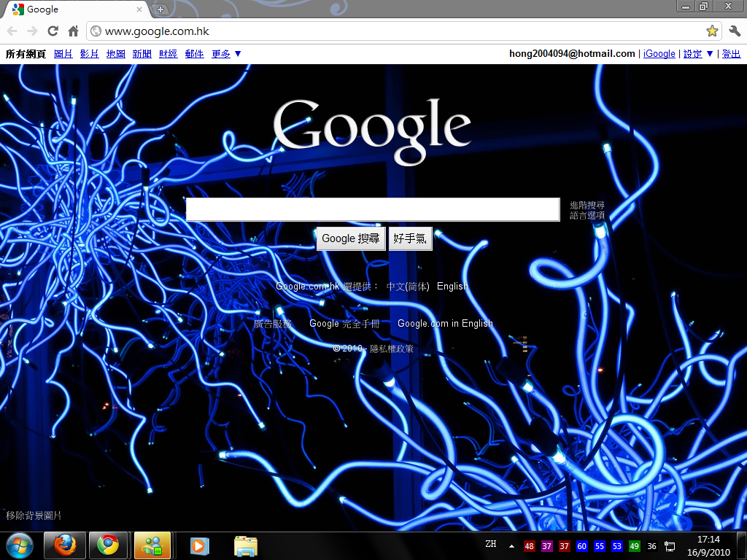Launch Firefox from the taskbar
The image size is (747, 560).
coord(65,545)
